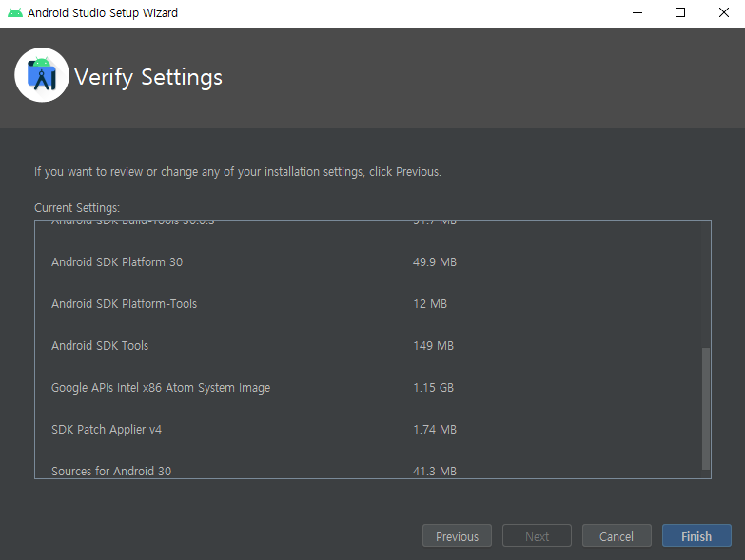
Task: Go back with the Previous button
Action: [457, 536]
